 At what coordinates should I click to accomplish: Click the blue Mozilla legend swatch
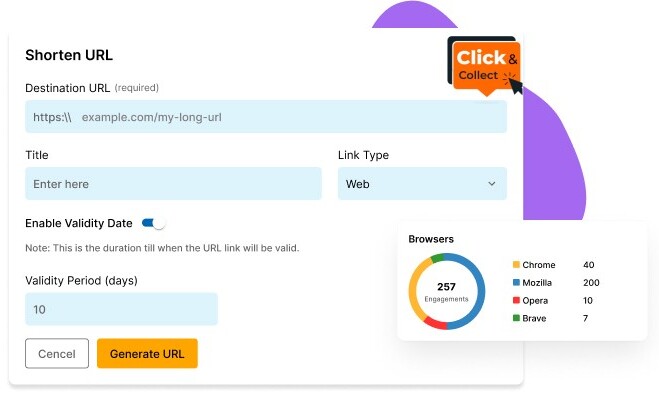(516, 282)
